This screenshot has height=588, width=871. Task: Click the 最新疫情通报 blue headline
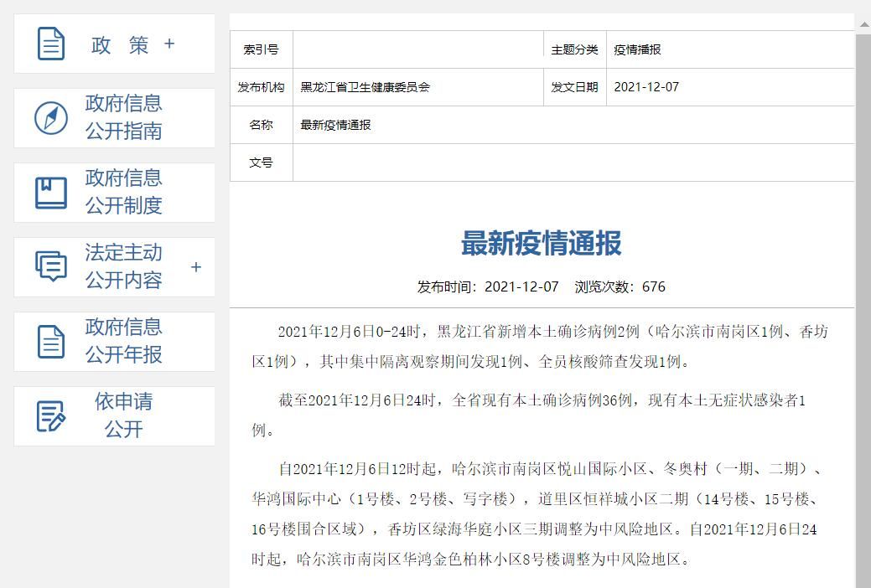click(x=542, y=244)
